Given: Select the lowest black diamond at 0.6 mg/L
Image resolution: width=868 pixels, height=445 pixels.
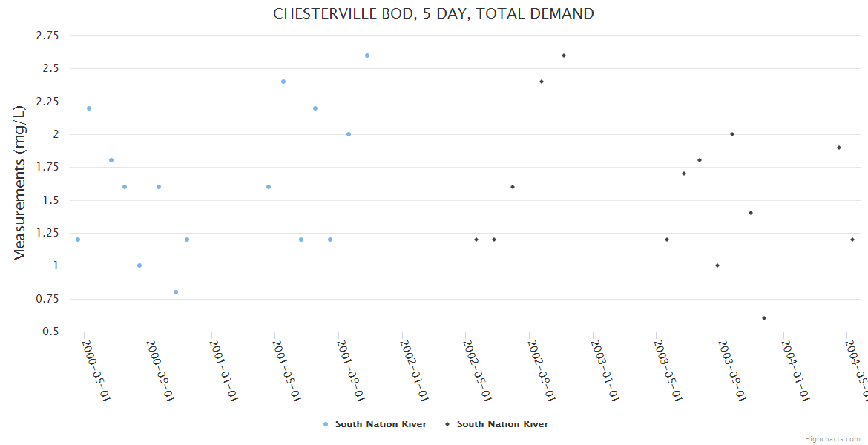Looking at the screenshot, I should click(x=764, y=318).
